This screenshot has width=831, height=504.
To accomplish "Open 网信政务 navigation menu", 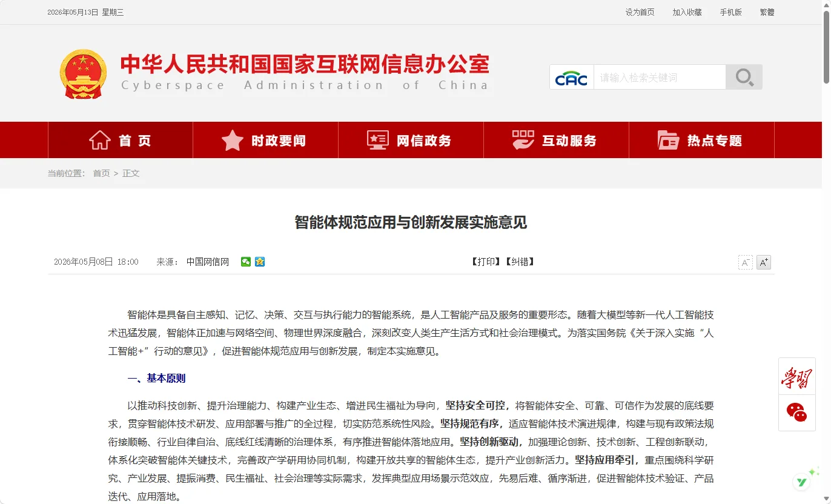I will pos(411,140).
